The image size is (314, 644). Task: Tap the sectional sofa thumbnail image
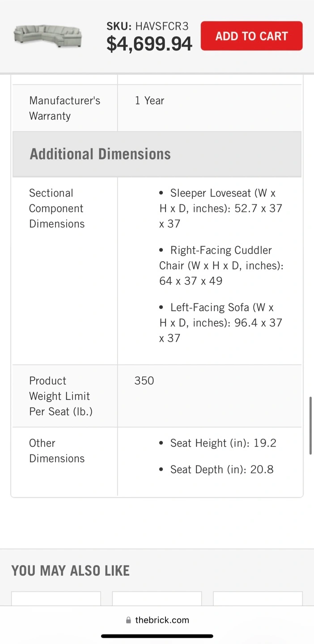click(48, 36)
